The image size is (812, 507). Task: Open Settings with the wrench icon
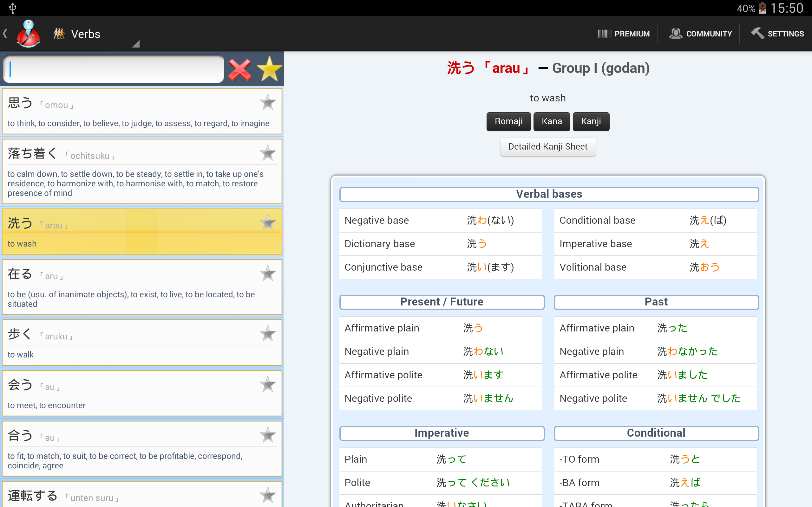pyautogui.click(x=777, y=34)
